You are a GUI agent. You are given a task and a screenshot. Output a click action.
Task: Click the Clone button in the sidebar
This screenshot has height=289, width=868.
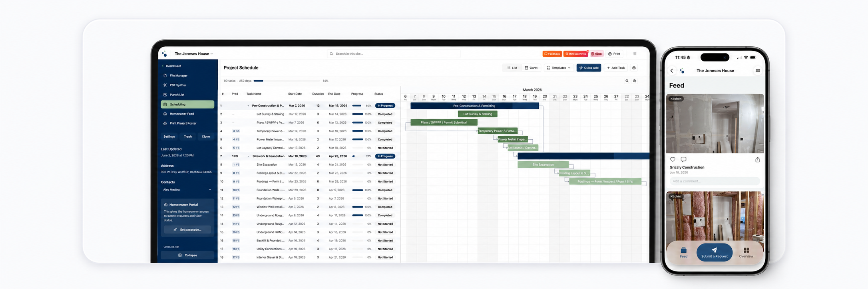206,137
